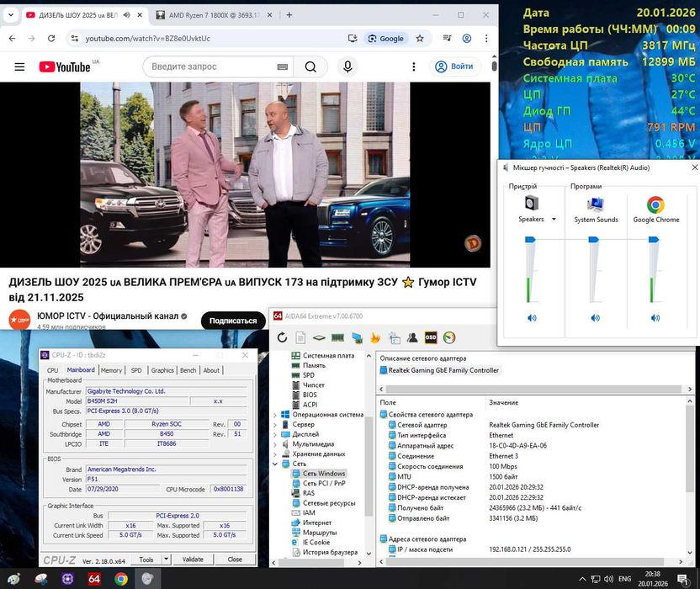Bookmark this page with the star icon
Screen dimensions: 700x589
[x=420, y=39]
